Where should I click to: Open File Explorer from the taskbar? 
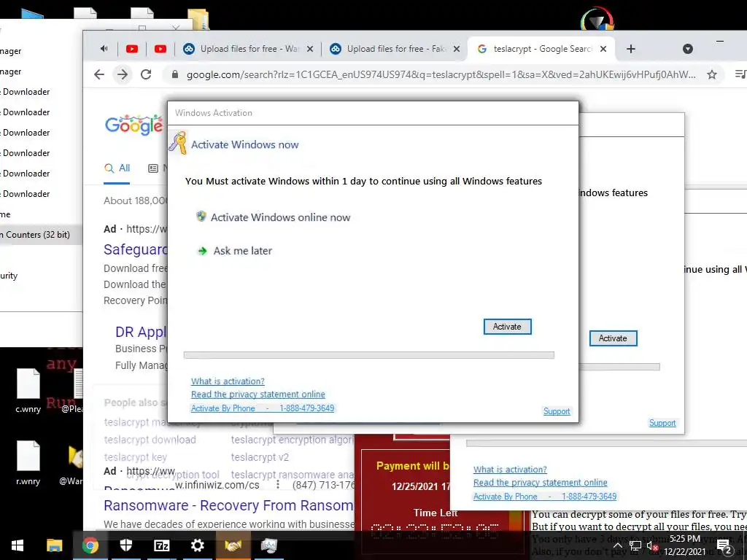pyautogui.click(x=54, y=545)
